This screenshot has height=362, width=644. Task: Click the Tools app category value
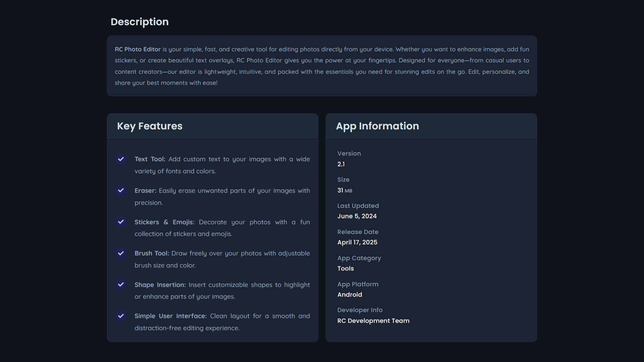click(345, 268)
